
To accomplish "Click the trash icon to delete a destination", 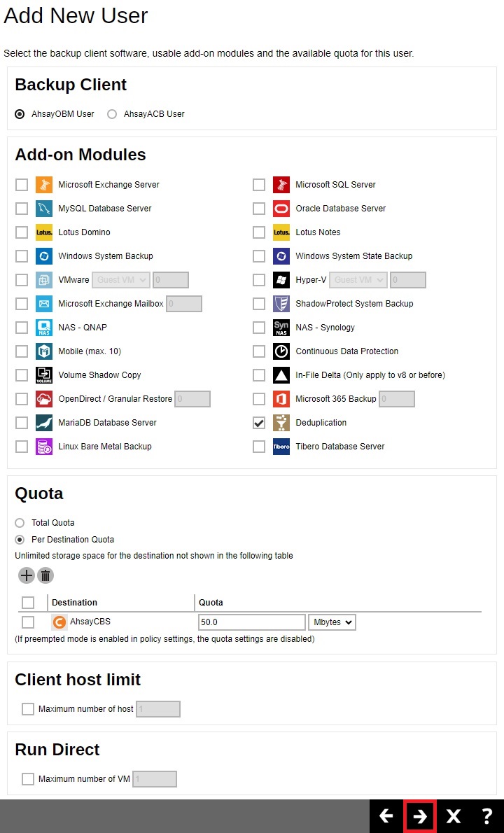I will pos(45,575).
